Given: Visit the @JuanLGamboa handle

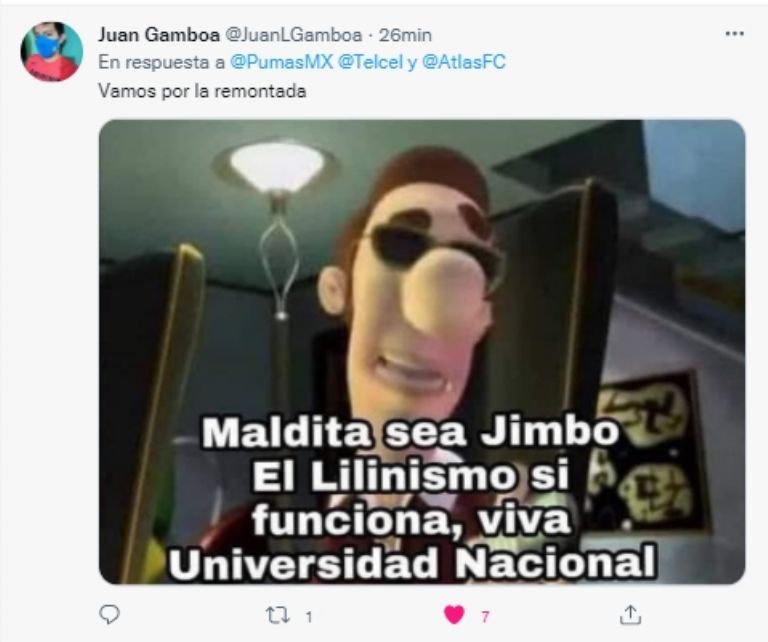Looking at the screenshot, I should pyautogui.click(x=293, y=35).
